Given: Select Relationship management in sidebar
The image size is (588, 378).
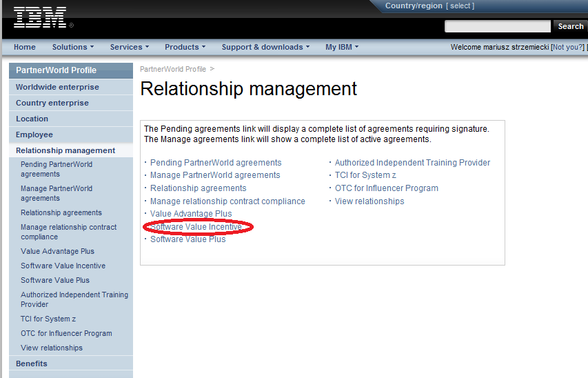Looking at the screenshot, I should (x=71, y=150).
